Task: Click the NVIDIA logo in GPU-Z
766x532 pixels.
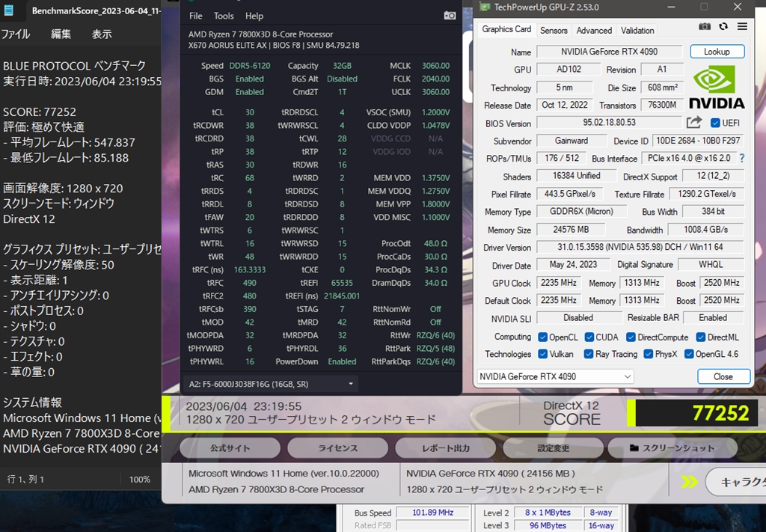Action: pyautogui.click(x=716, y=88)
